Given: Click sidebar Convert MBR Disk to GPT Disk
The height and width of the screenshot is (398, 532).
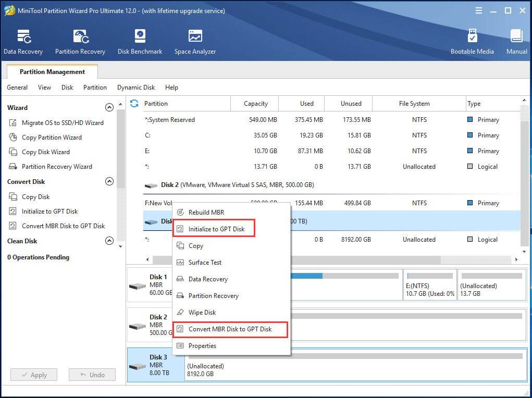Looking at the screenshot, I should pyautogui.click(x=57, y=226).
